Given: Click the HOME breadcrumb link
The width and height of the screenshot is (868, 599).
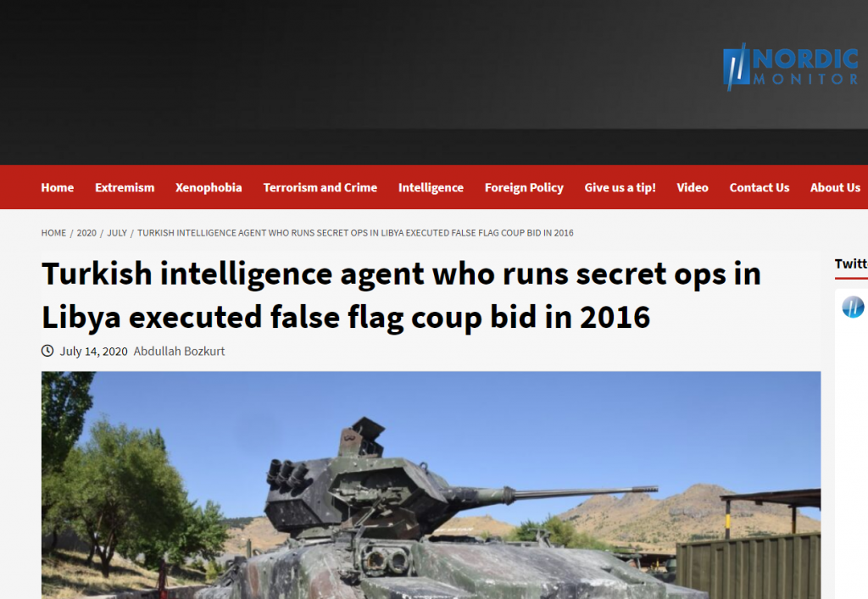Looking at the screenshot, I should (x=53, y=233).
